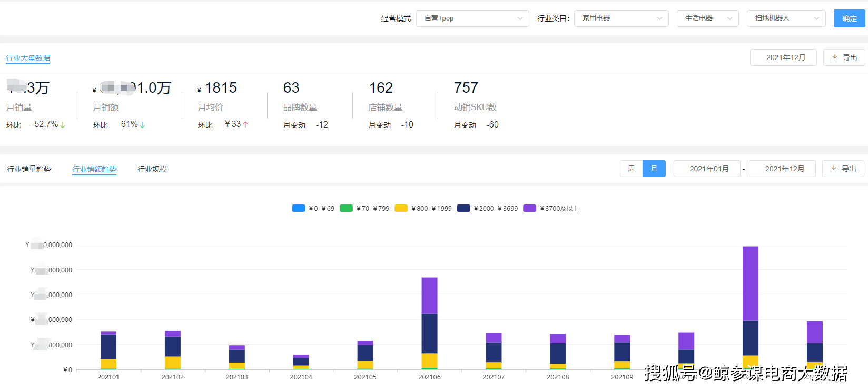Switch to 行业销量趋势 tab

[x=29, y=169]
